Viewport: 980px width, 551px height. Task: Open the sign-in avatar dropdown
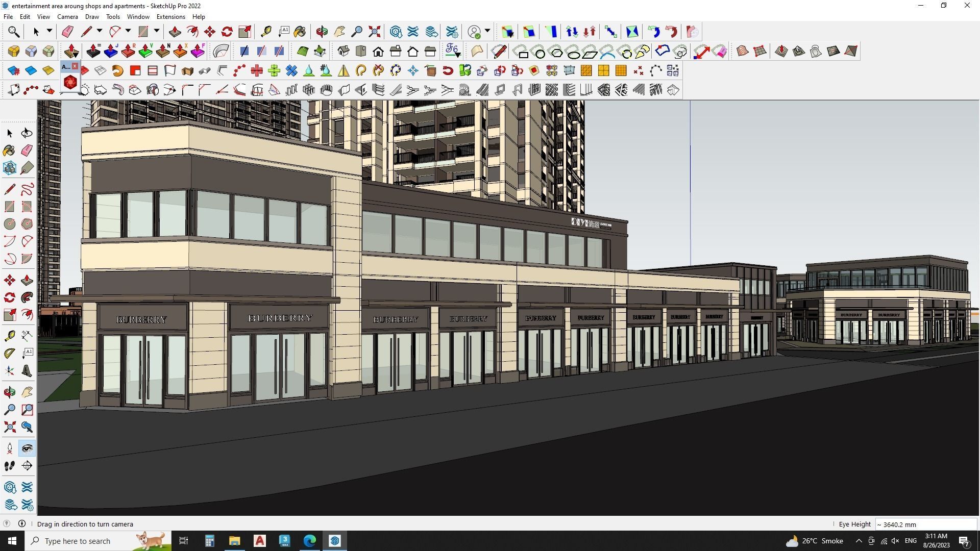pyautogui.click(x=487, y=32)
